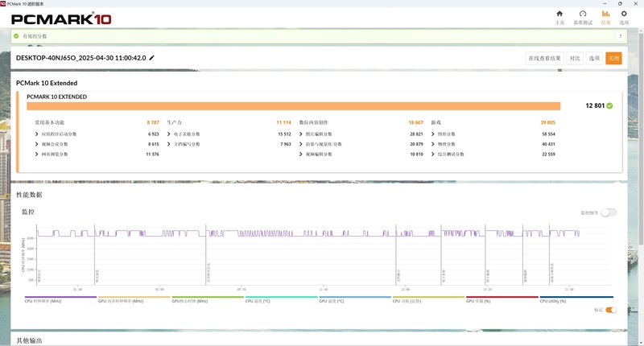
Task: Click the green check icon beside 12 801
Action: 609,105
